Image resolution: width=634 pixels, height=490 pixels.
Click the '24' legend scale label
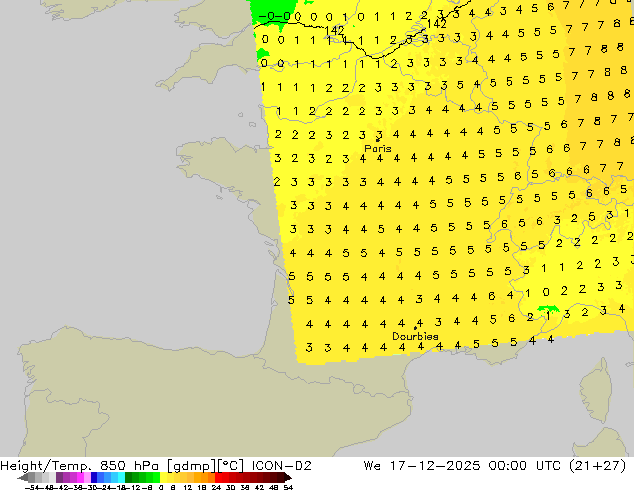point(216,487)
